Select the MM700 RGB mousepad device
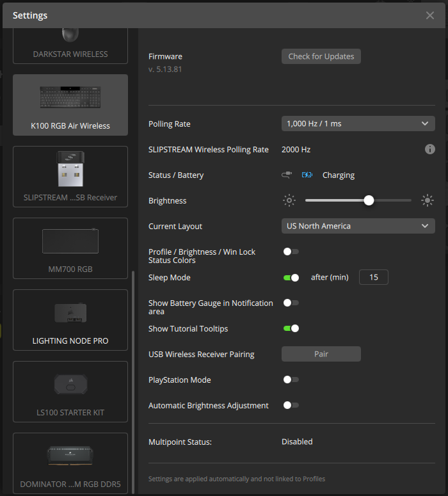 [x=70, y=248]
